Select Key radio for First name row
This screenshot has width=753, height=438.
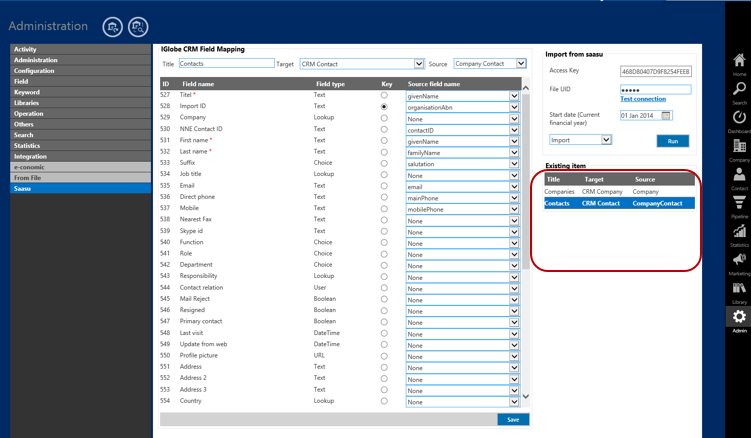point(384,141)
